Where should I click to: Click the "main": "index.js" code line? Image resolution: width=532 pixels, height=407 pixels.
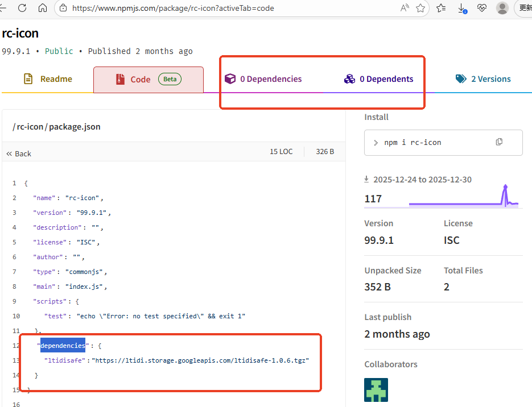(70, 286)
